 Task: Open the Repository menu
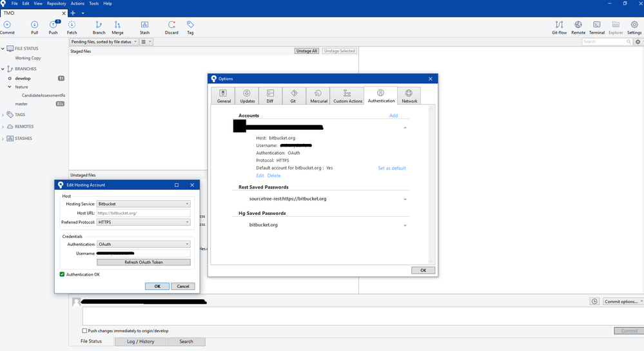click(x=56, y=4)
